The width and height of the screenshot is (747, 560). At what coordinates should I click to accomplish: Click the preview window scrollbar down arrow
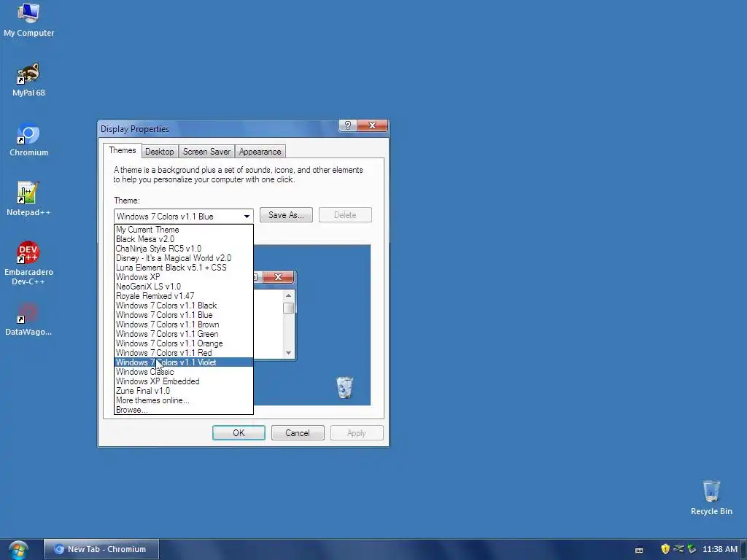[x=288, y=353]
